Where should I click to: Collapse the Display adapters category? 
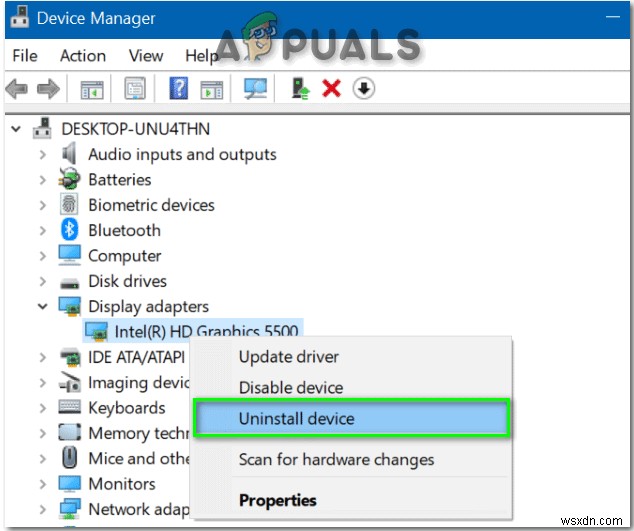click(42, 306)
